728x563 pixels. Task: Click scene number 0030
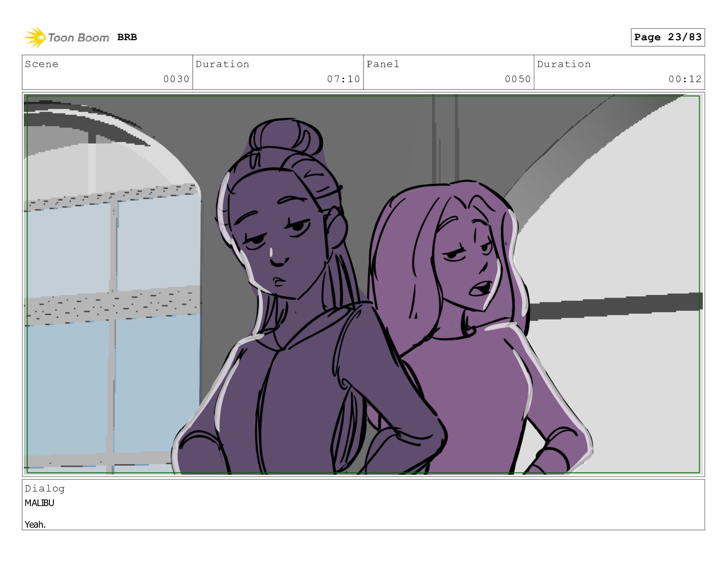coord(176,79)
